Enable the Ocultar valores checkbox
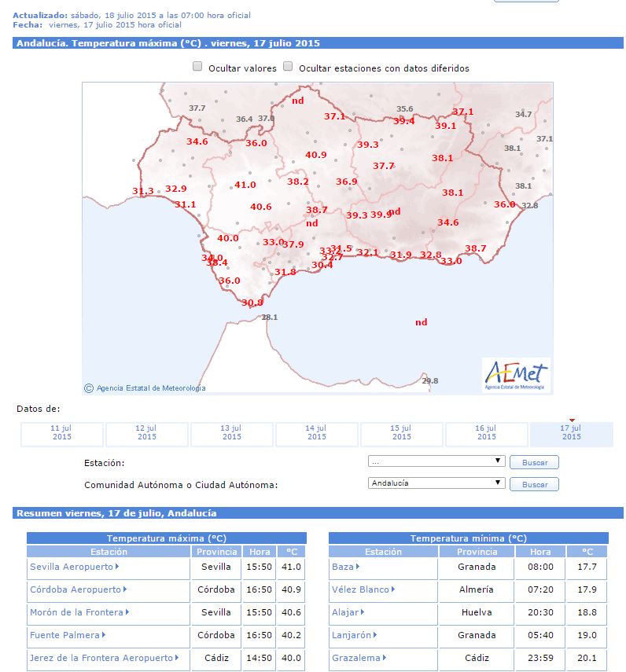Screen dimensions: 626x672 [198, 68]
